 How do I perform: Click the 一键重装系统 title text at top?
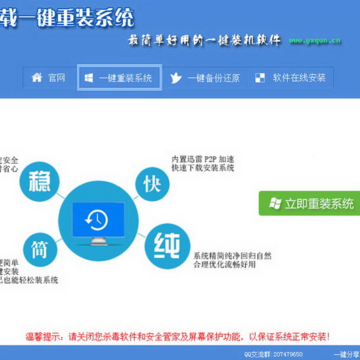[67, 17]
